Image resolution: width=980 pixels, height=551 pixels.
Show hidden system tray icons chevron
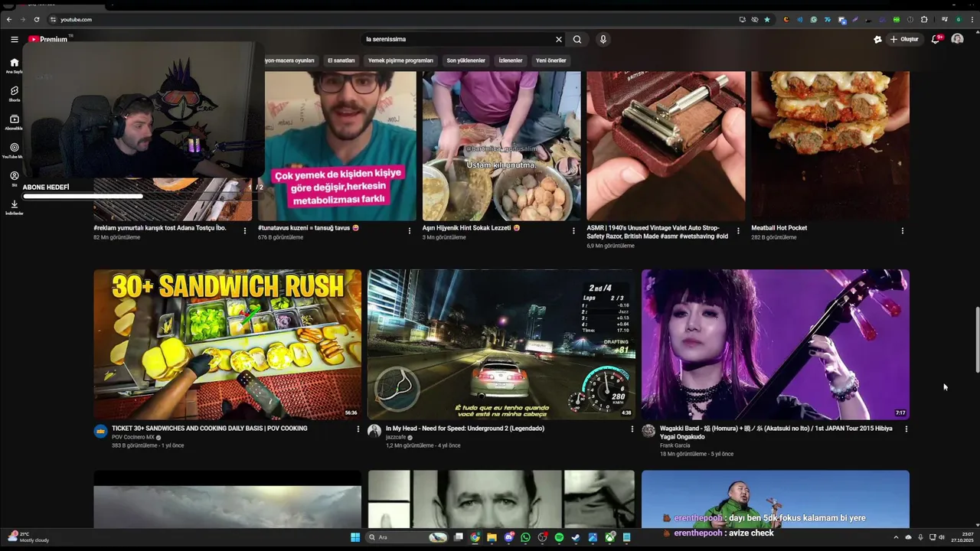point(896,537)
